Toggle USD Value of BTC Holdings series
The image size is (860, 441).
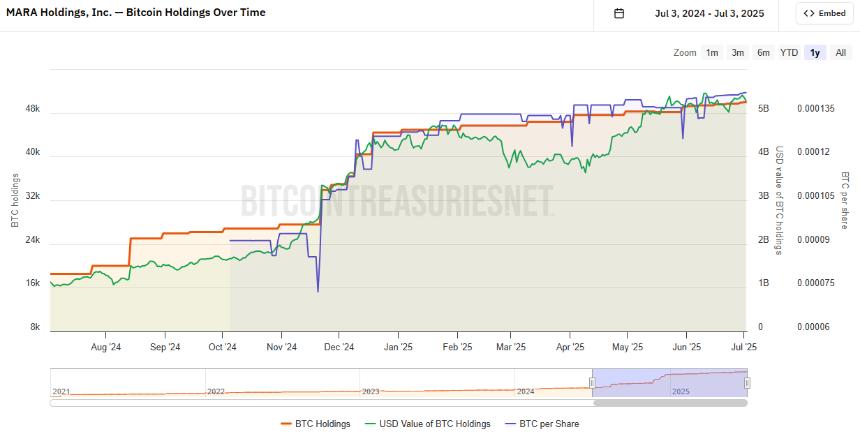point(434,424)
